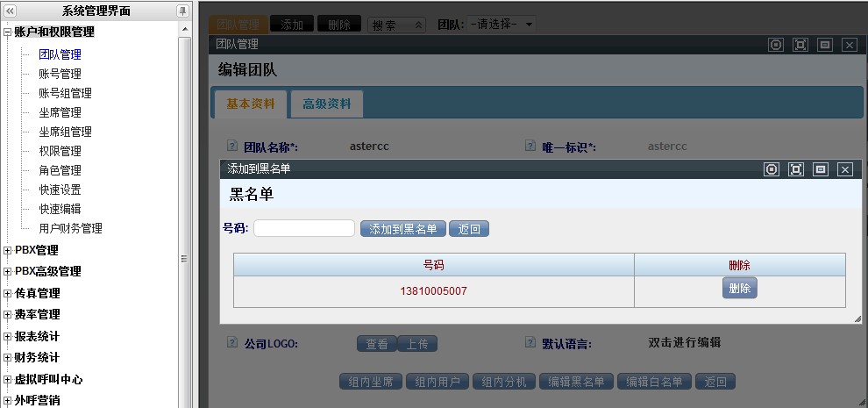Focus the 号码 input field

[x=303, y=228]
